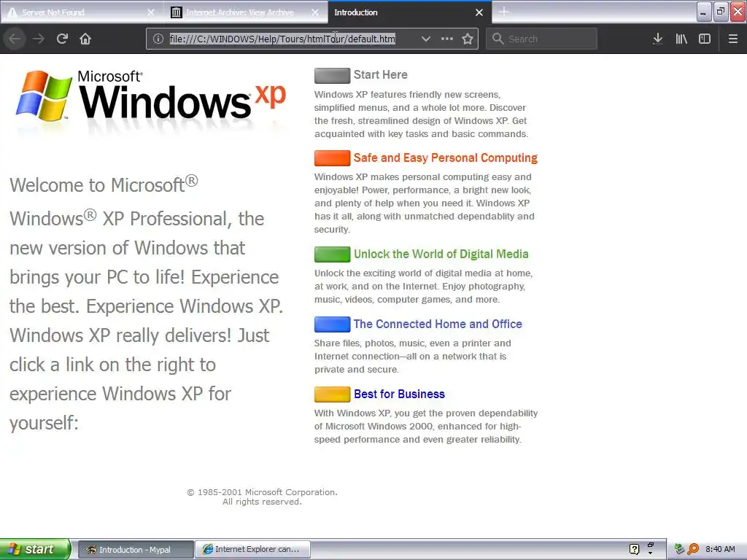Click the browser Forward arrow button
Screen dimensions: 747x560
pos(39,39)
